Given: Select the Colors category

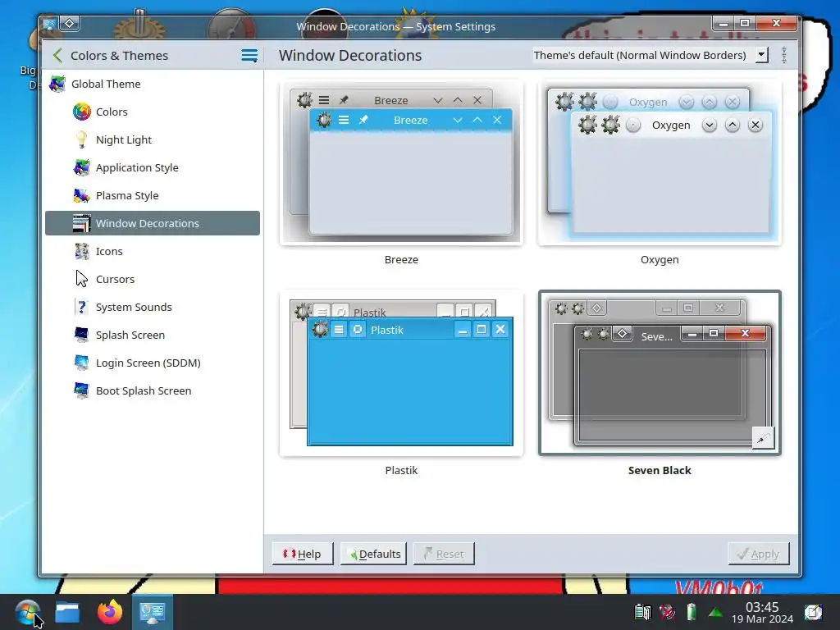Looking at the screenshot, I should coord(153,112).
